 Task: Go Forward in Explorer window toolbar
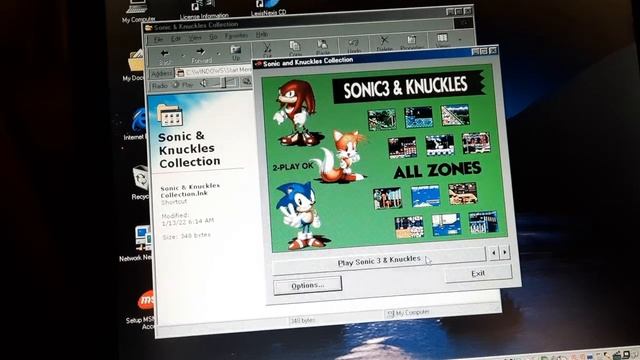point(201,55)
